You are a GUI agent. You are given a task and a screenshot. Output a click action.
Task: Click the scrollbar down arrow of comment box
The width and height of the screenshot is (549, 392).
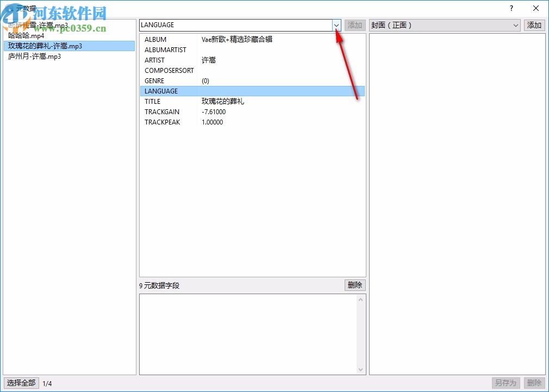[x=361, y=369]
